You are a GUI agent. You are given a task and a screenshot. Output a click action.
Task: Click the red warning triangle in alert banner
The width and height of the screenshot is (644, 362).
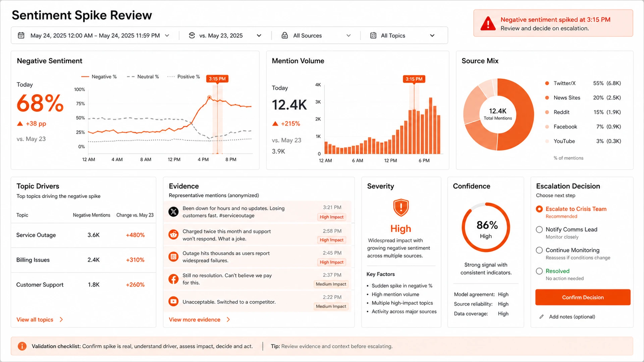pos(488,24)
